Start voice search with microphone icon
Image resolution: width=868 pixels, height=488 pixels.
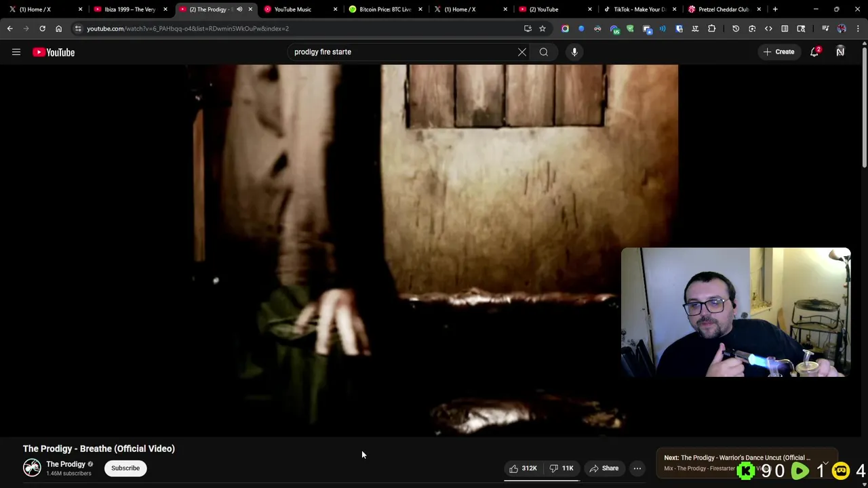[x=574, y=52]
